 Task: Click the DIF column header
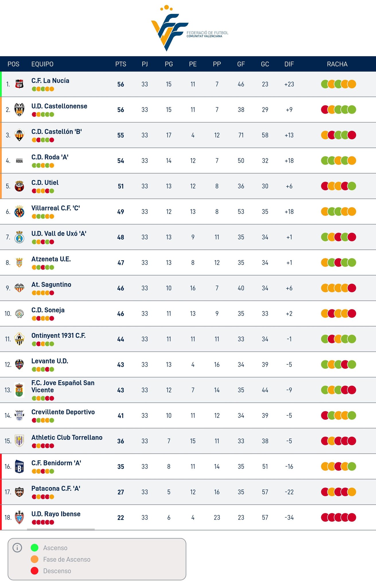289,64
